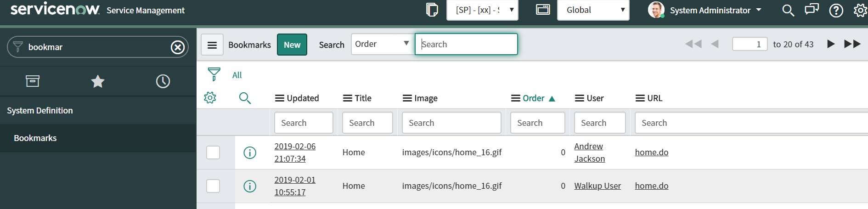868x209 pixels.
Task: Open the Global application scope dropdown
Action: click(593, 10)
